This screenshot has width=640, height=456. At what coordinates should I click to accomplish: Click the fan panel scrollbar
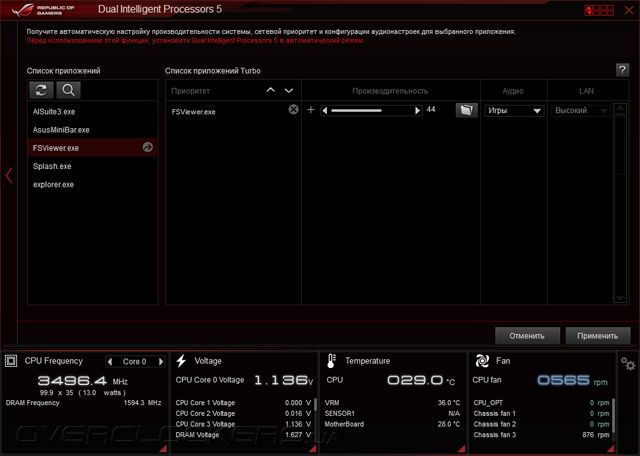[613, 418]
